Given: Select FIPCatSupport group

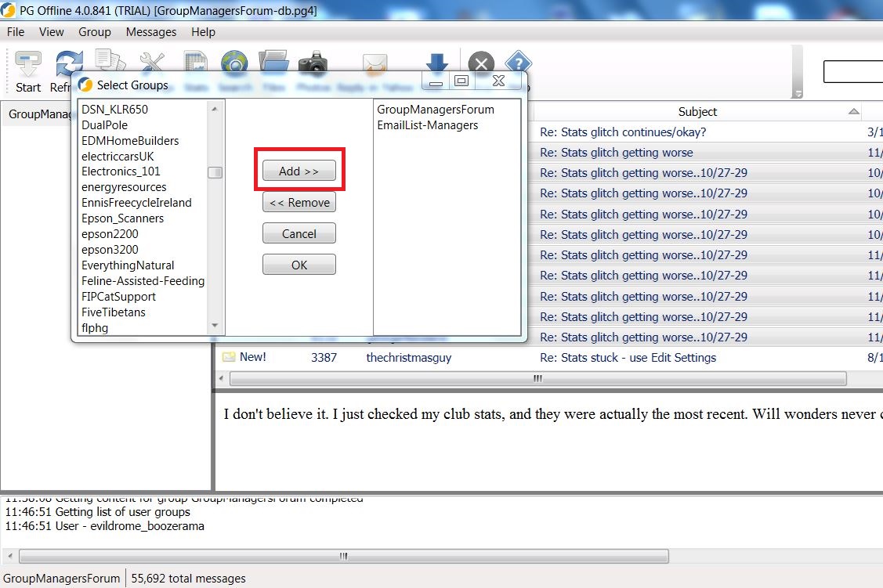Looking at the screenshot, I should click(x=119, y=297).
